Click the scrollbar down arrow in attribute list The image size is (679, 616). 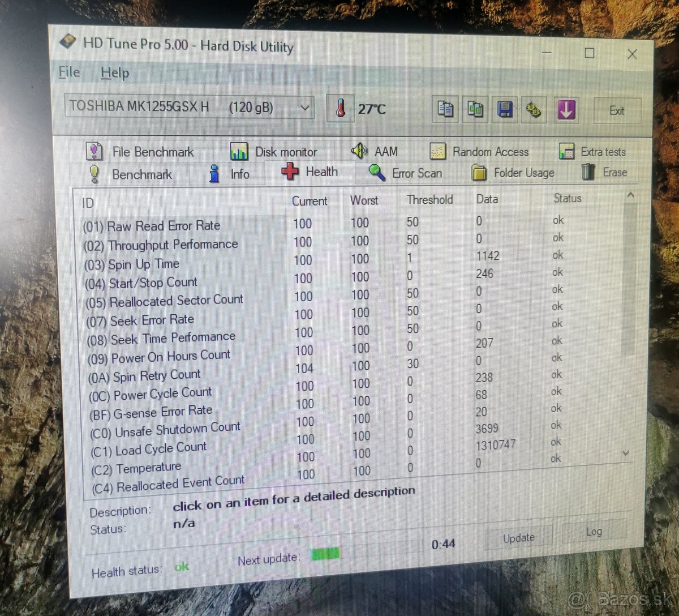click(x=626, y=453)
